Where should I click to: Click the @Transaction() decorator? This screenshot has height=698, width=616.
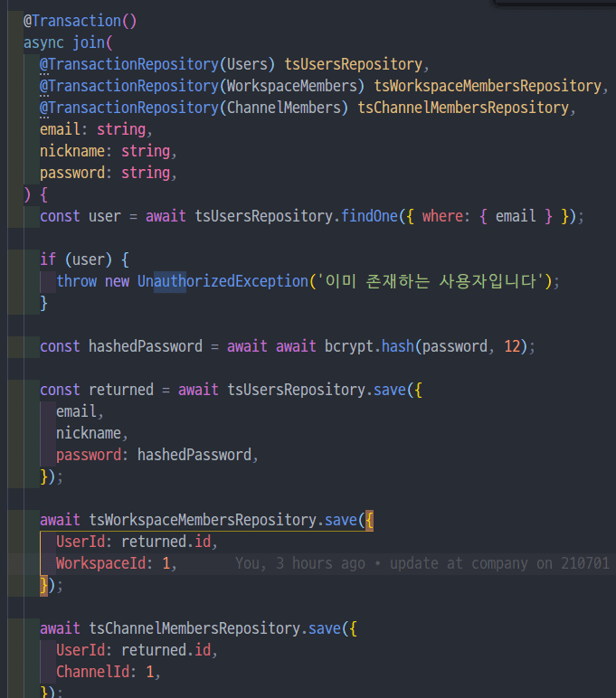tap(80, 21)
